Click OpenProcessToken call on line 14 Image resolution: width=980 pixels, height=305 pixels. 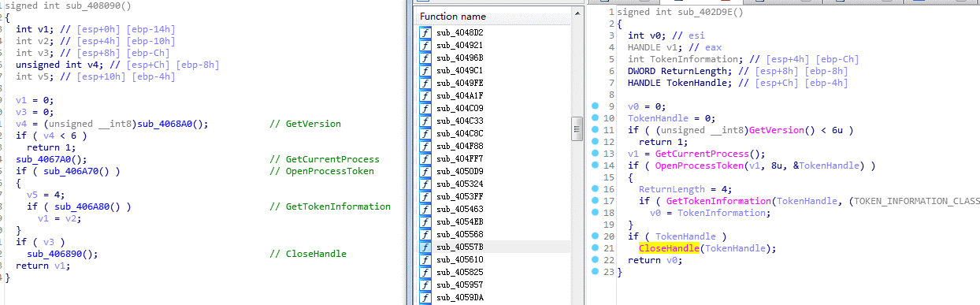coord(700,166)
